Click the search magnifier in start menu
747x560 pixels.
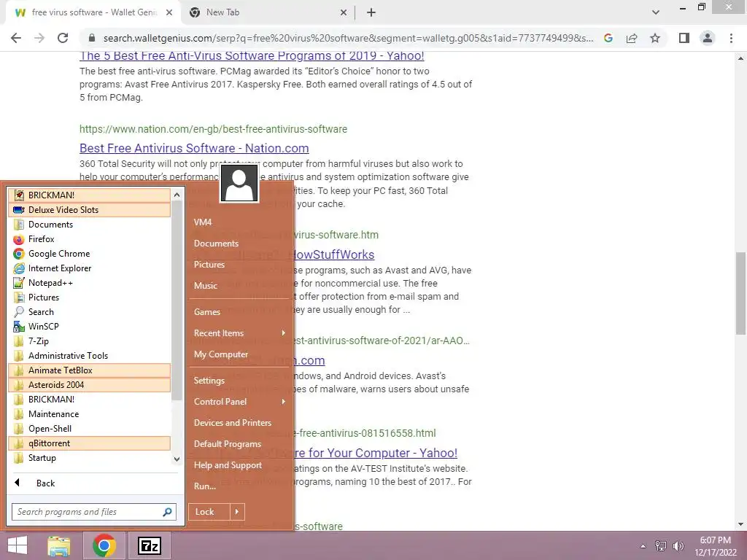pos(167,512)
